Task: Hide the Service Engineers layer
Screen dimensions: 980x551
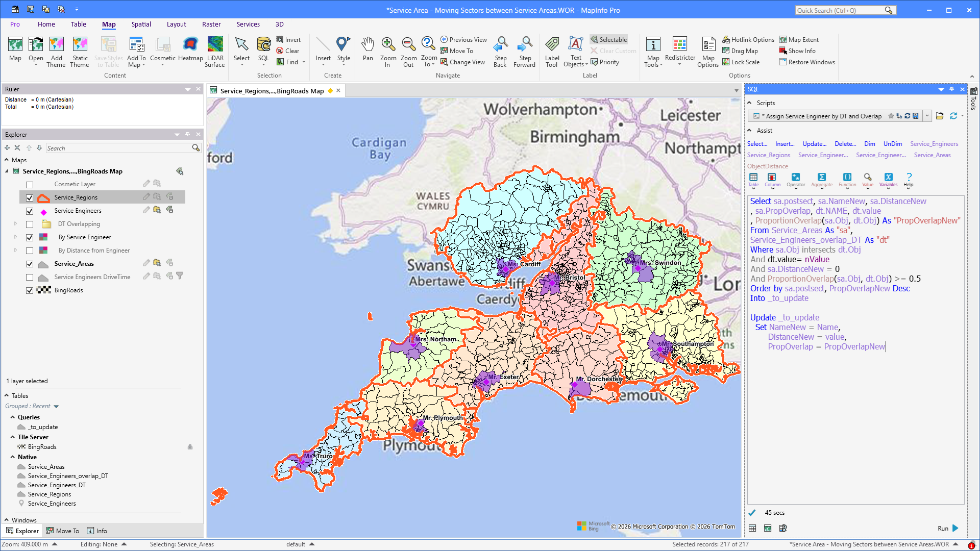Action: coord(30,211)
